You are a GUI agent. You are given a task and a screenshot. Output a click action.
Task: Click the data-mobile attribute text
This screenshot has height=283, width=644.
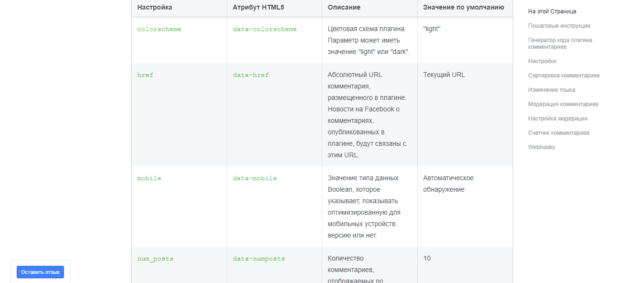point(254,178)
